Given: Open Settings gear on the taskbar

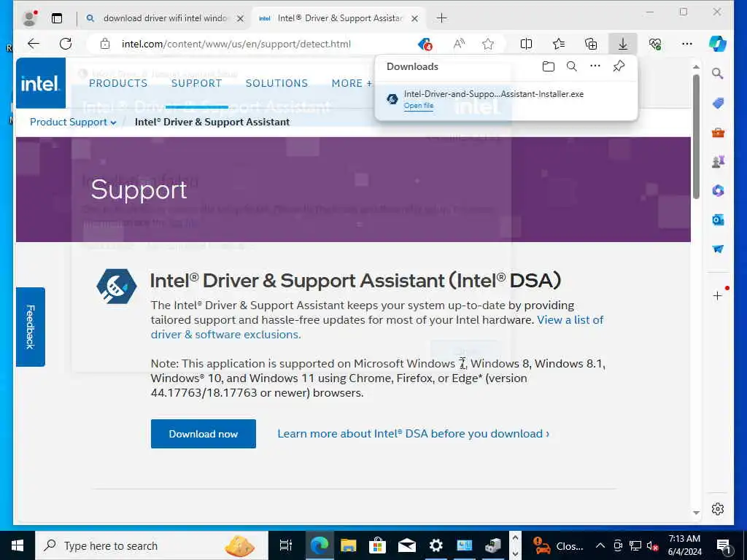Looking at the screenshot, I should pos(436,545).
